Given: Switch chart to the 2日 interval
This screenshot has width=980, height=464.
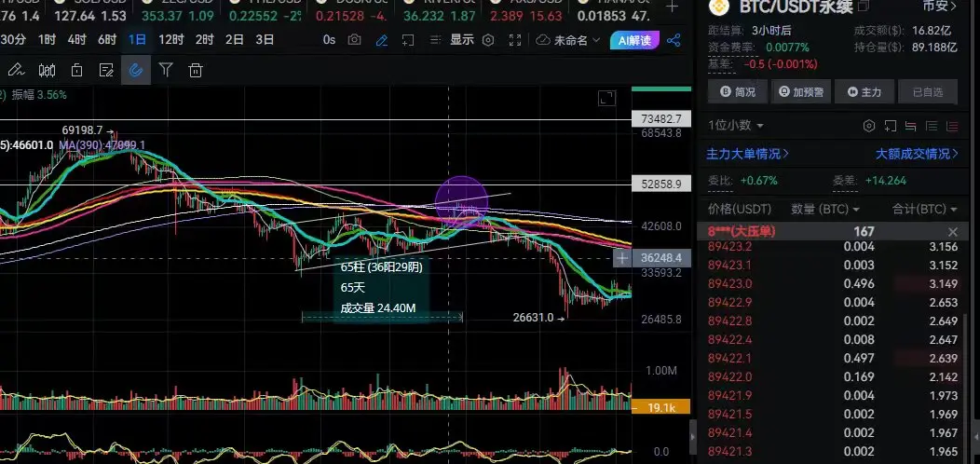Looking at the screenshot, I should 235,40.
